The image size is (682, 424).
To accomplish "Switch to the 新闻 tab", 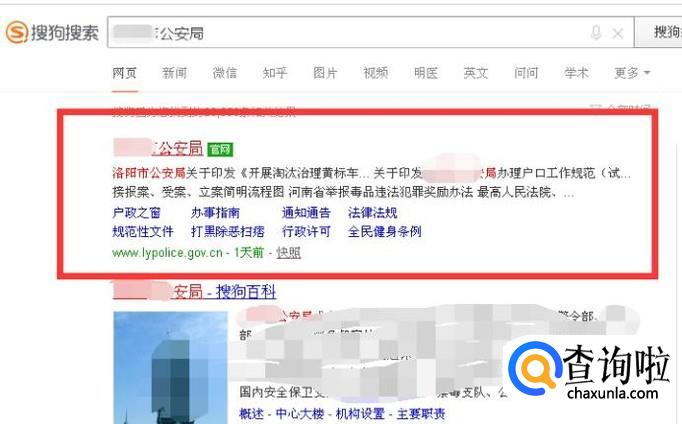I will [x=174, y=73].
